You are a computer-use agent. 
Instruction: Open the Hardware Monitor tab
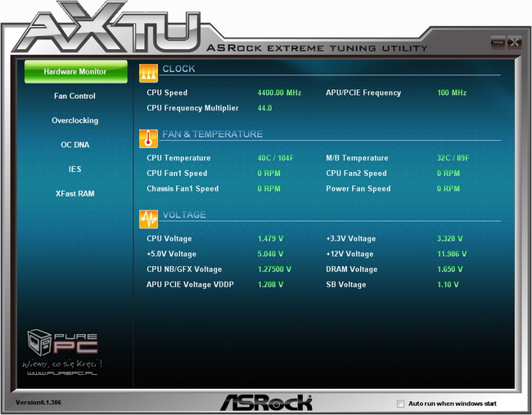point(76,71)
